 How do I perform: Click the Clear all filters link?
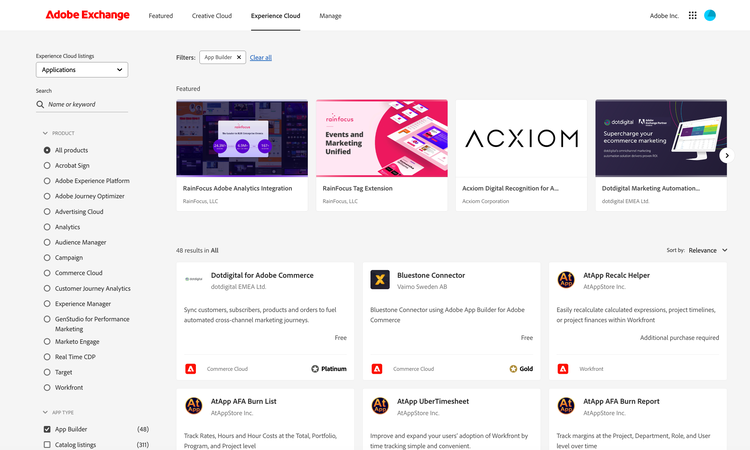coord(261,57)
